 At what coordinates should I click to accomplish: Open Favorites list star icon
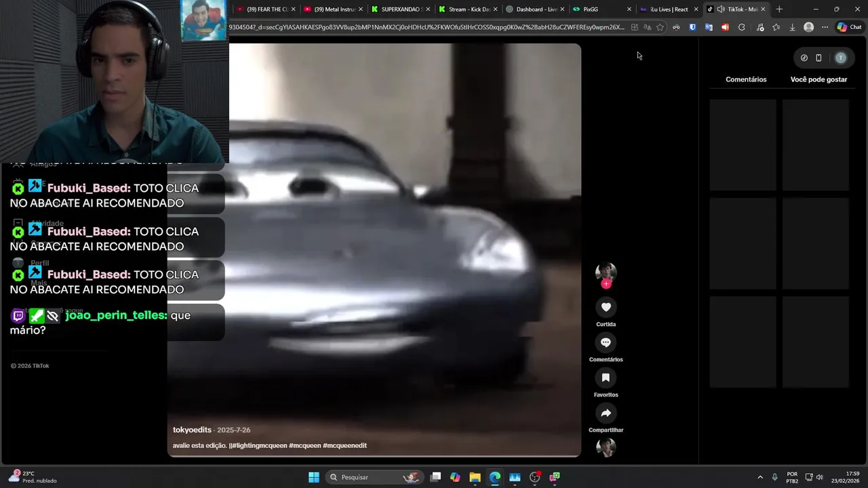776,27
